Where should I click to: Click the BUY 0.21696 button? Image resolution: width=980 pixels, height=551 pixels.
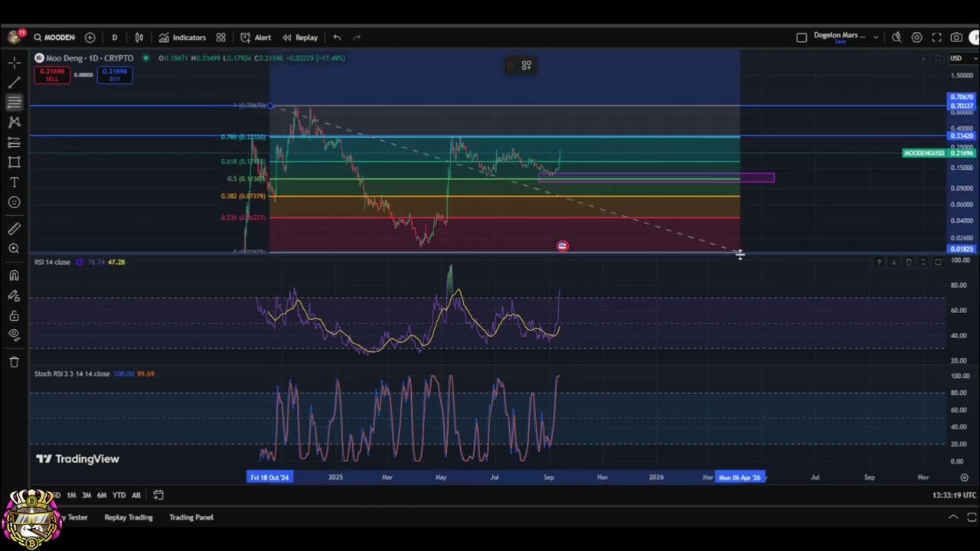[114, 74]
